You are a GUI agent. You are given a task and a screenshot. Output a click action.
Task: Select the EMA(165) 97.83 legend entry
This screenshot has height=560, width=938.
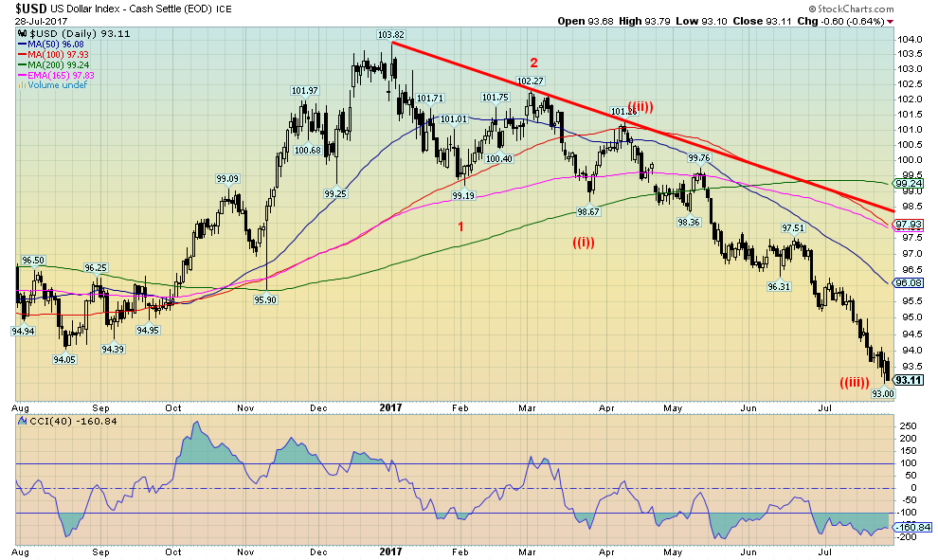coord(59,75)
